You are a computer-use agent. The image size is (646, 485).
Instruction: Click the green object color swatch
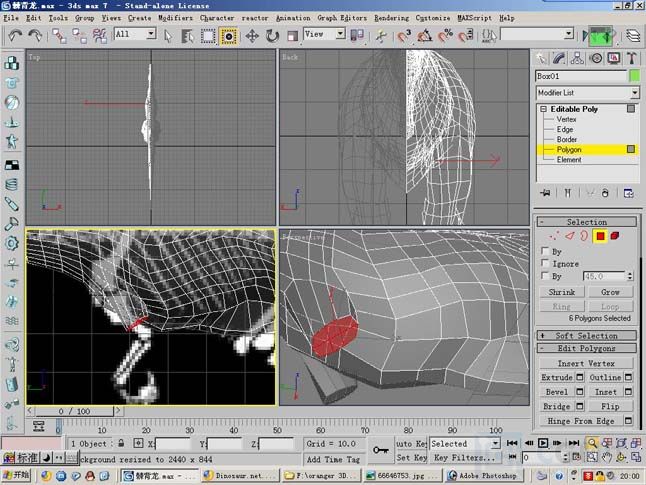[634, 76]
